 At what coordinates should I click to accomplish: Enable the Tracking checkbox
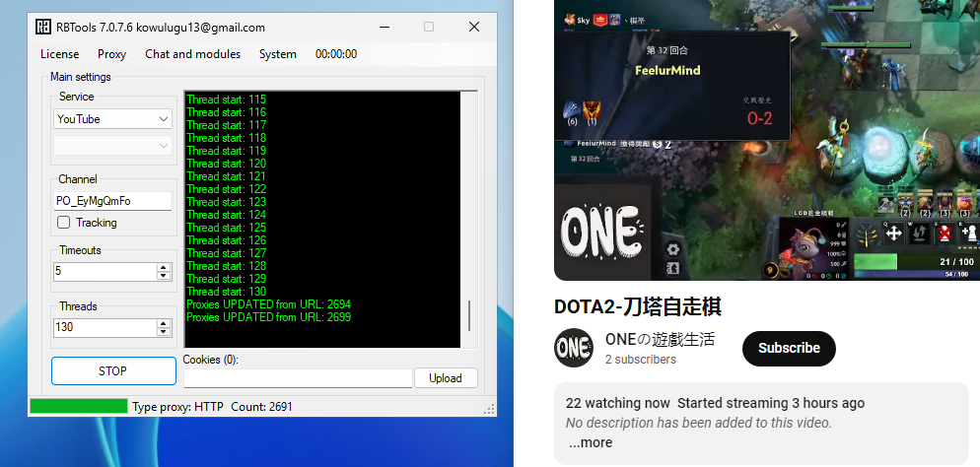64,223
